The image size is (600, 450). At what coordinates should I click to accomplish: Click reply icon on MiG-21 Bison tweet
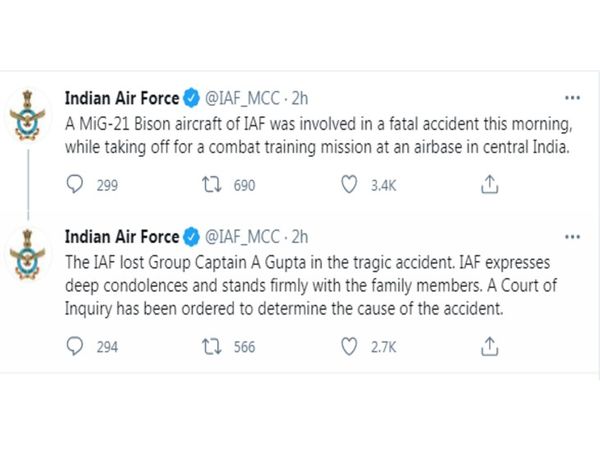(x=75, y=185)
